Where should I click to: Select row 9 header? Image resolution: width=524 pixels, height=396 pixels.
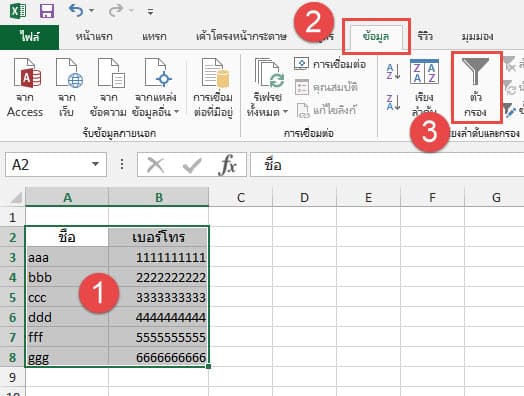pos(12,377)
